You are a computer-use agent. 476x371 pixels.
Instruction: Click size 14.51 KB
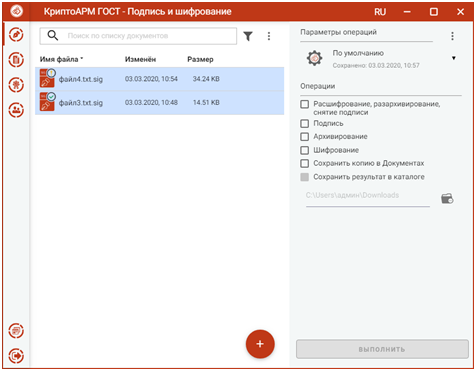206,103
